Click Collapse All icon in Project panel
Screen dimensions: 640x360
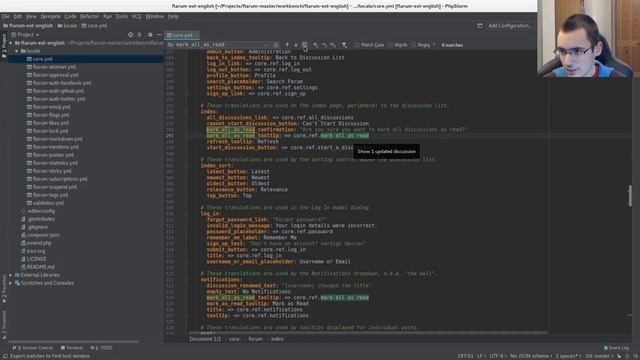140,35
